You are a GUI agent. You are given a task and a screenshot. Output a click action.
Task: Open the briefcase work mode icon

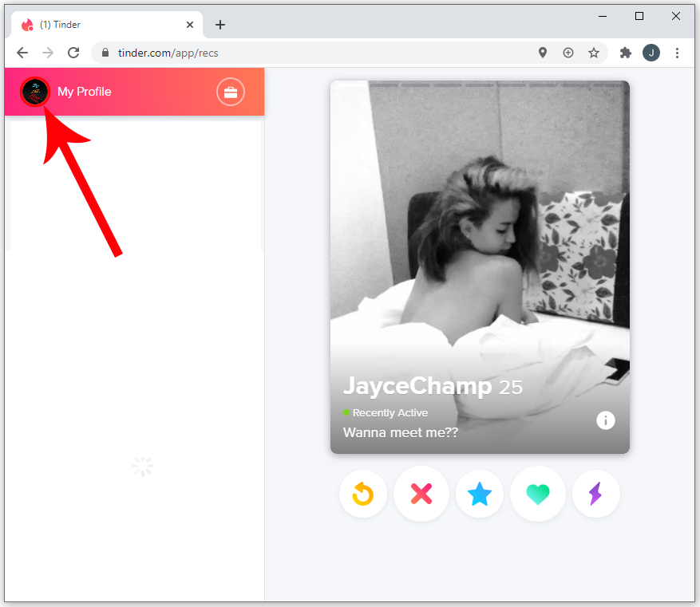pos(231,93)
